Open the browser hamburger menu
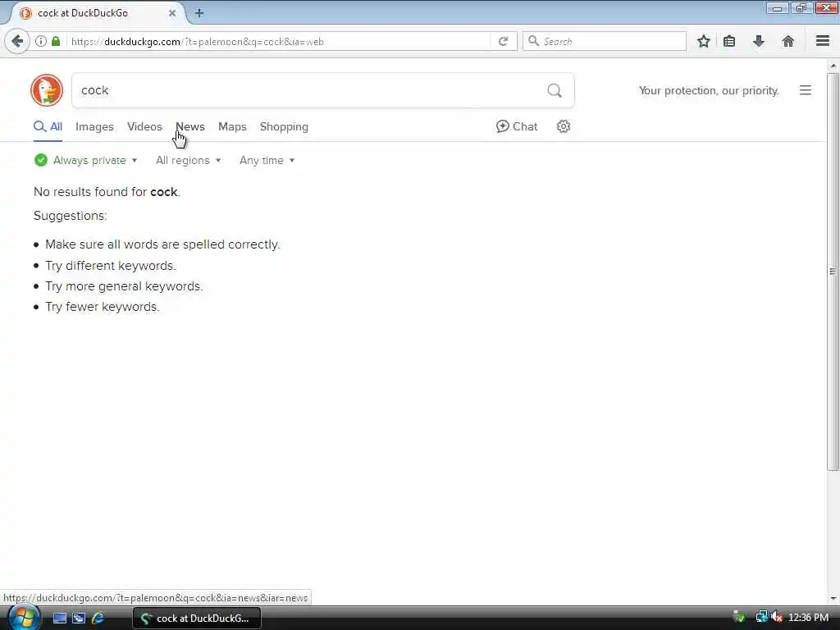 [x=823, y=41]
